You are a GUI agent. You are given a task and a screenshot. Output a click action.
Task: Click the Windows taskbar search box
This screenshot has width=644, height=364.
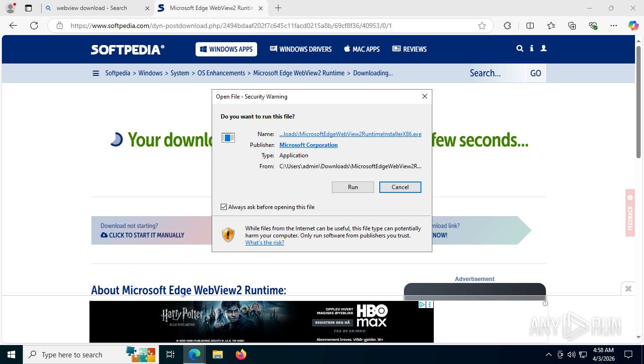point(90,355)
